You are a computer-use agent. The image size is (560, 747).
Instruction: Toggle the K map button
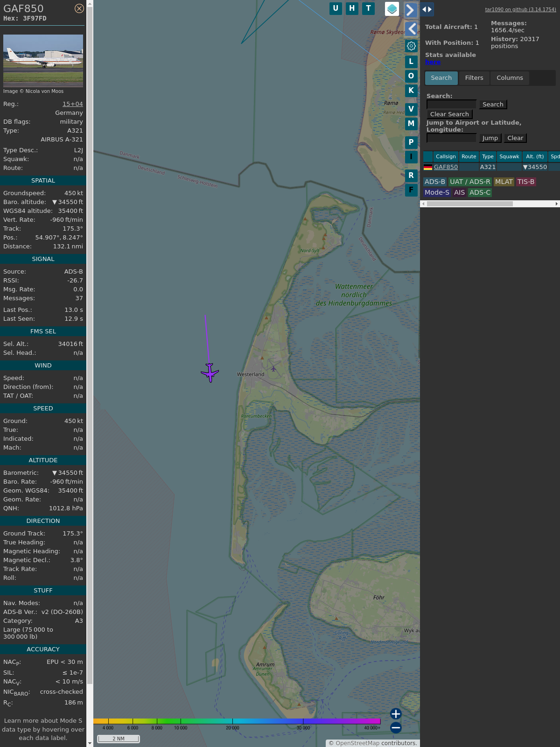(411, 91)
